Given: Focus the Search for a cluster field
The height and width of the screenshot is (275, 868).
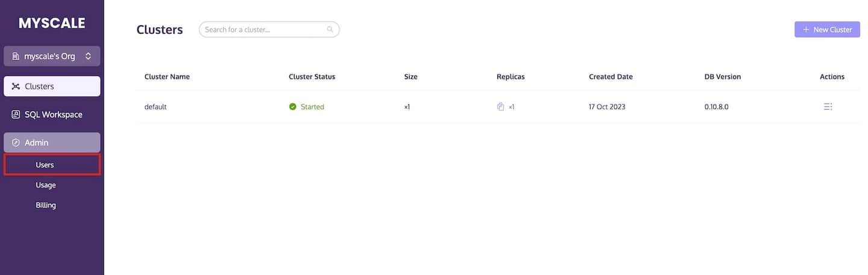Looking at the screenshot, I should tap(269, 29).
